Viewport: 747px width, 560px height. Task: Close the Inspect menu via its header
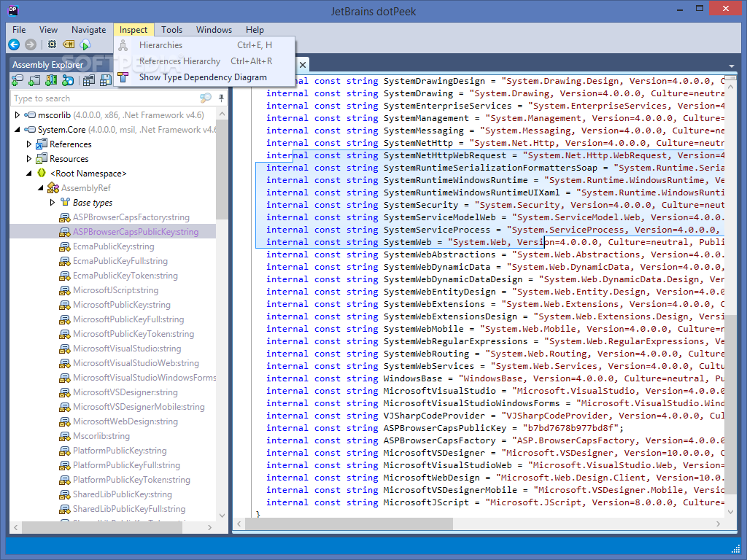[133, 29]
